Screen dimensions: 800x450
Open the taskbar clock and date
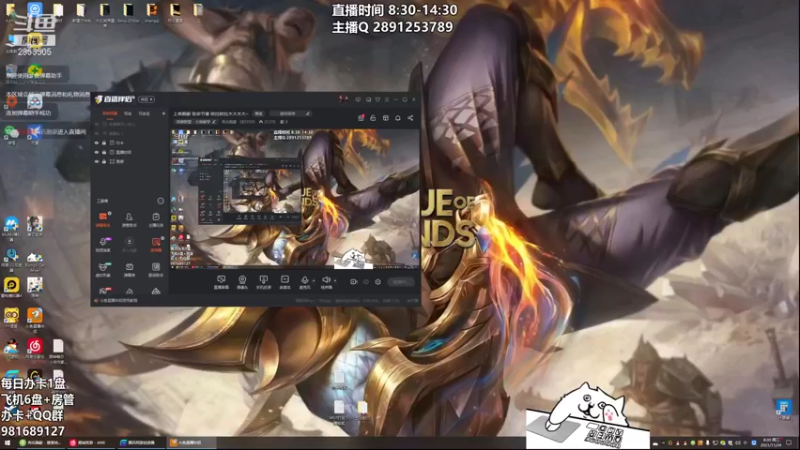click(x=771, y=442)
